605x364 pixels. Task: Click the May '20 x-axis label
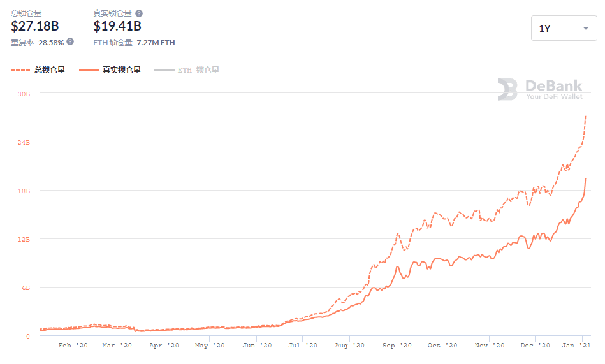210,345
